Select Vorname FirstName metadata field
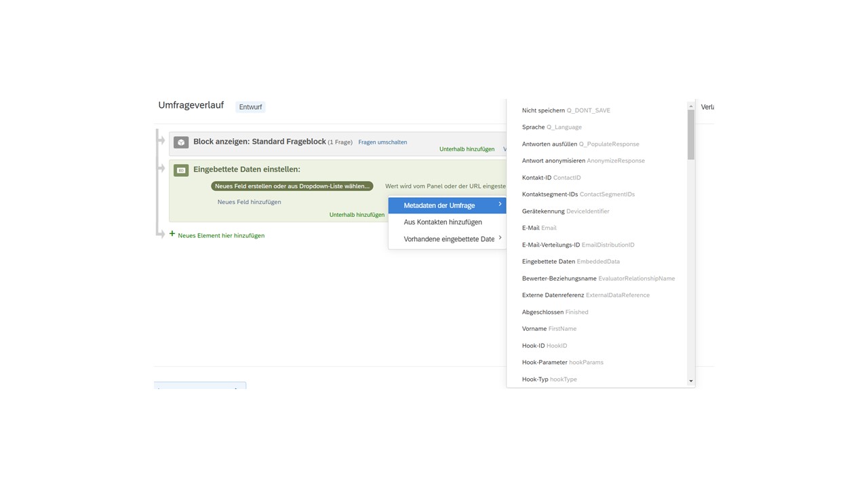This screenshot has height=488, width=868. (549, 329)
